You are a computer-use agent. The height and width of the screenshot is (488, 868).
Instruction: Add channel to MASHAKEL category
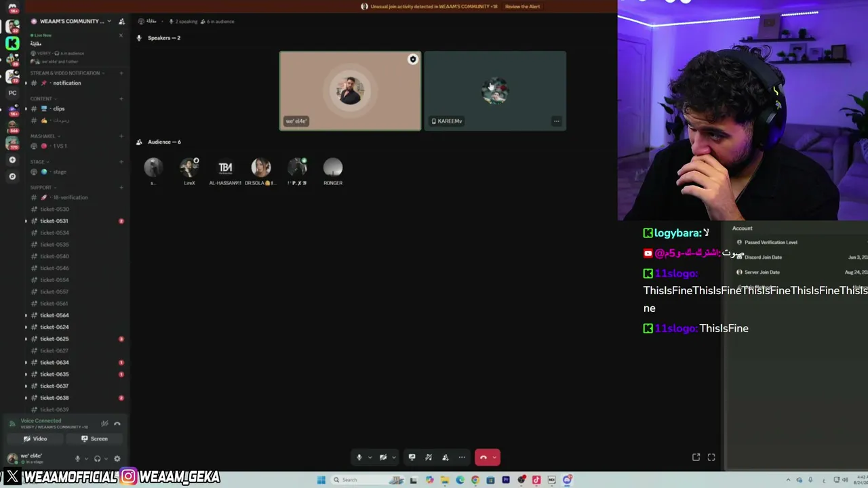[121, 136]
